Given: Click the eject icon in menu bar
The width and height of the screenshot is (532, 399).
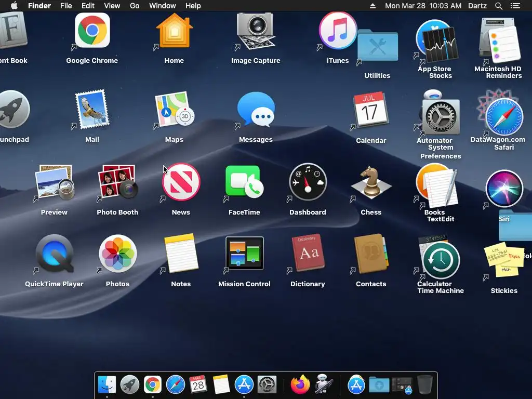Looking at the screenshot, I should pyautogui.click(x=373, y=6).
